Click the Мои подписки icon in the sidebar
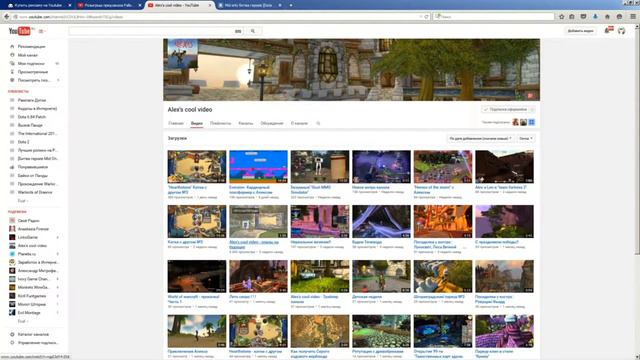The width and height of the screenshot is (640, 360). tap(12, 63)
